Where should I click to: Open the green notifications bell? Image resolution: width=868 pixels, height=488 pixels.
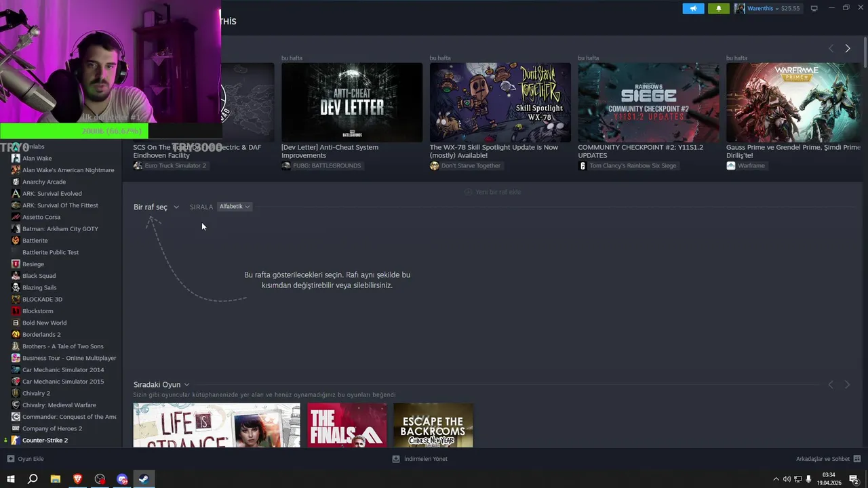click(x=719, y=8)
